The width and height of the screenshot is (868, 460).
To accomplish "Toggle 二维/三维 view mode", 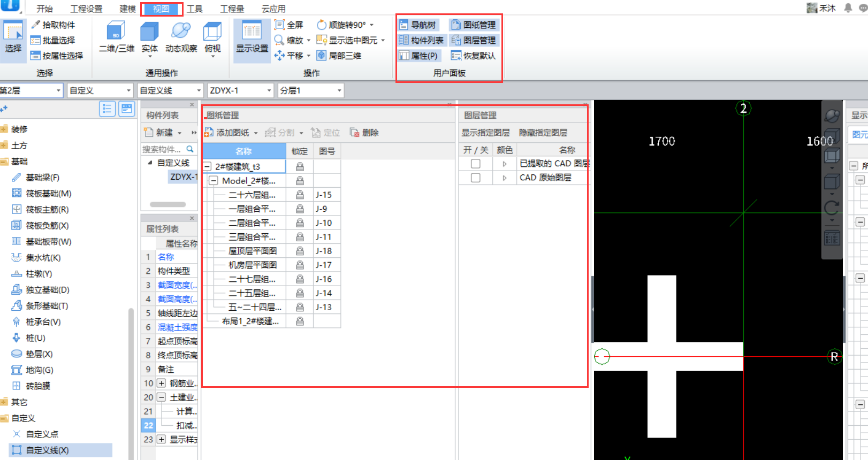I will coord(116,37).
